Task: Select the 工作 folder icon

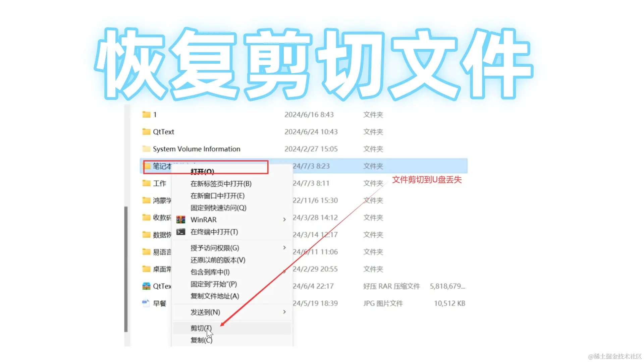Action: (x=147, y=183)
